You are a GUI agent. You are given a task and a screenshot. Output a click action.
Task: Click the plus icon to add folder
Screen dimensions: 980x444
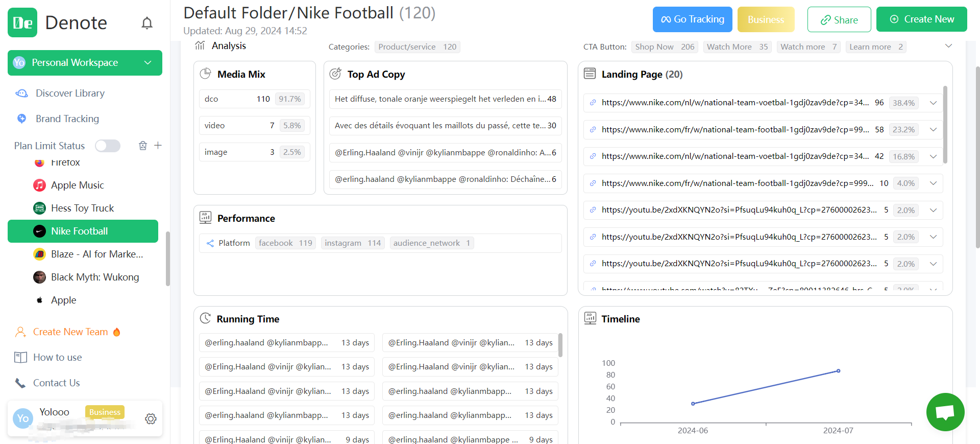[158, 146]
